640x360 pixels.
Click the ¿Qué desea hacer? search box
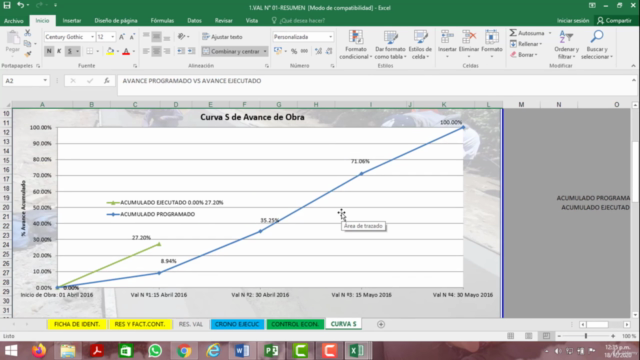point(299,20)
